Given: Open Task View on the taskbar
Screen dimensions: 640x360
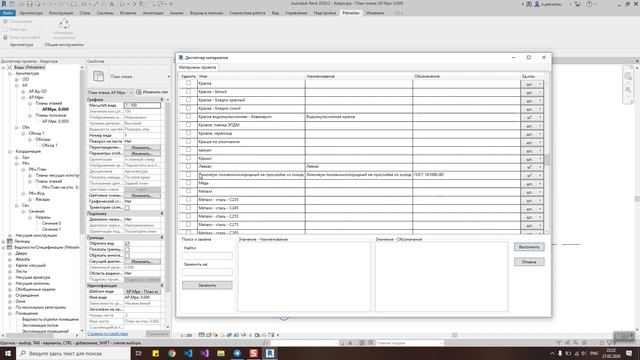Looking at the screenshot, I should [x=138, y=353].
